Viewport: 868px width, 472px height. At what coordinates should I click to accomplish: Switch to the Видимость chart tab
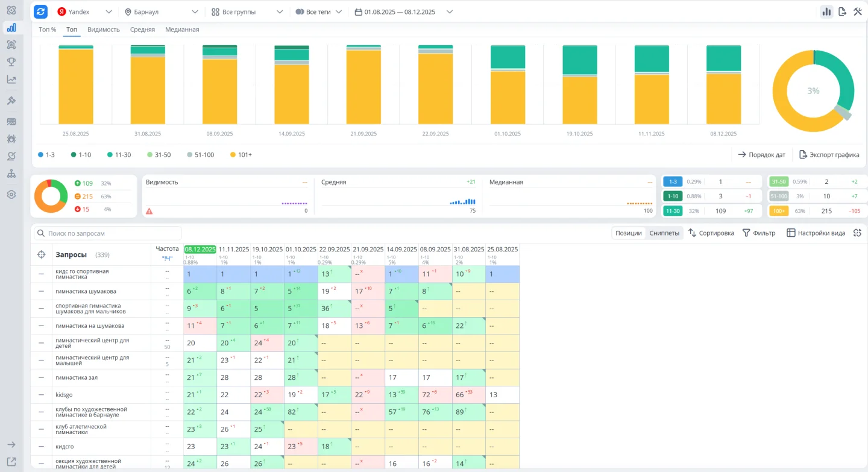[x=104, y=30]
